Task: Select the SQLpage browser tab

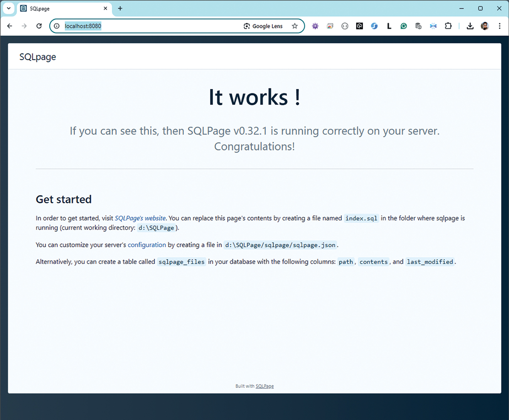Action: point(58,9)
